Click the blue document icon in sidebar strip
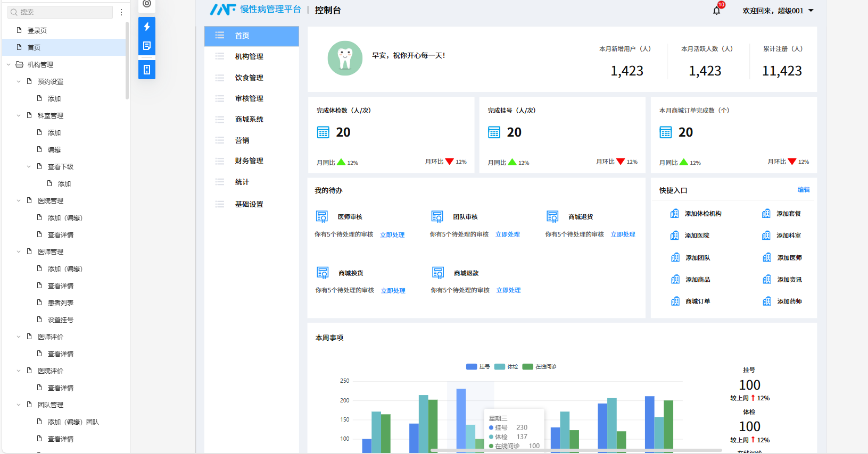 pyautogui.click(x=147, y=46)
